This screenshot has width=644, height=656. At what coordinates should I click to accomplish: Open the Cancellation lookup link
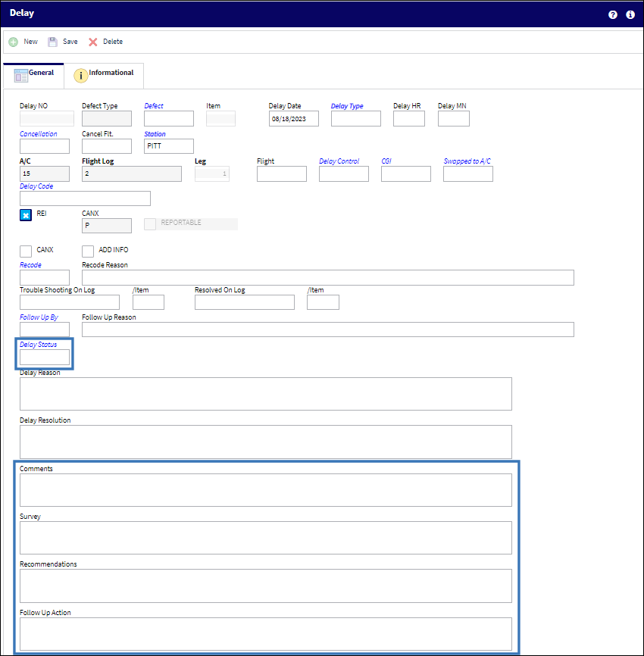(39, 134)
